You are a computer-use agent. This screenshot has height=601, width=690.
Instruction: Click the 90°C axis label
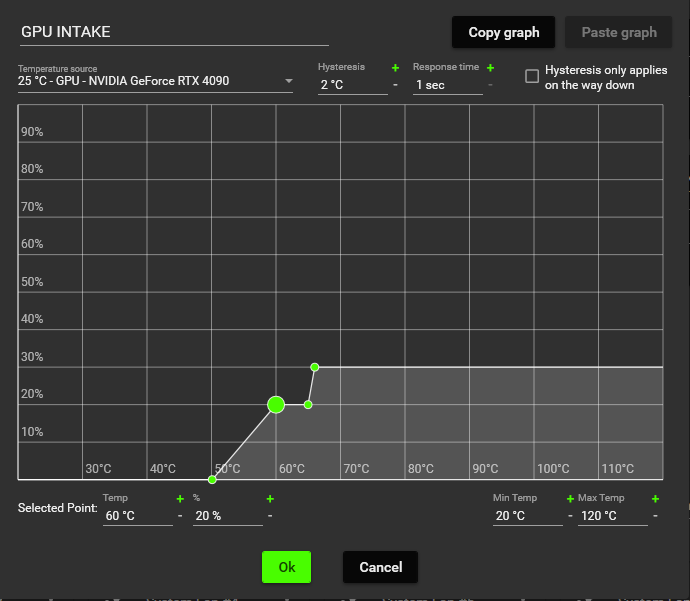click(485, 469)
